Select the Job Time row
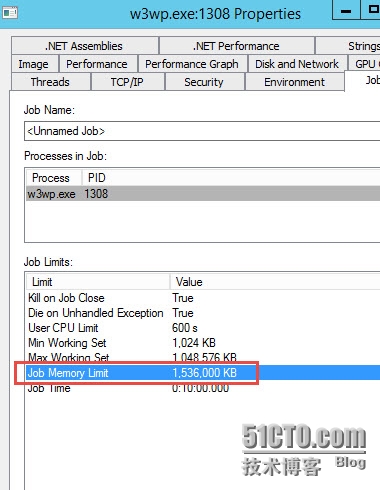Viewport: 380px width, 490px height. [203, 388]
